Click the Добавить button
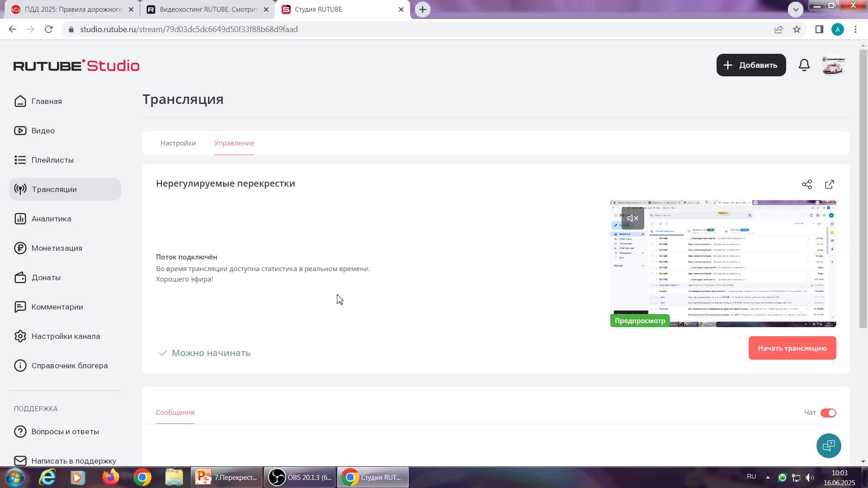This screenshot has width=868, height=488. [x=751, y=65]
